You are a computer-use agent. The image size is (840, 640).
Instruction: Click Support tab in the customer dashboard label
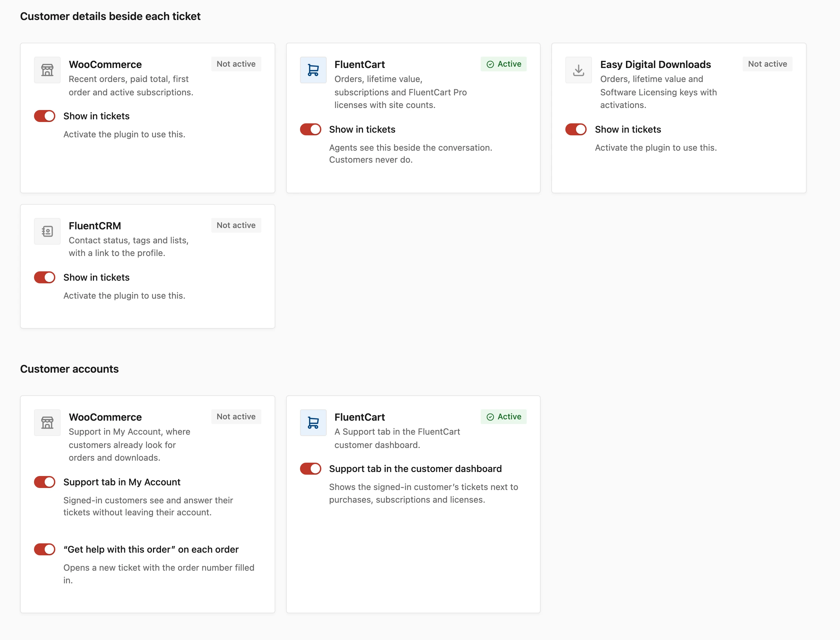pyautogui.click(x=415, y=469)
